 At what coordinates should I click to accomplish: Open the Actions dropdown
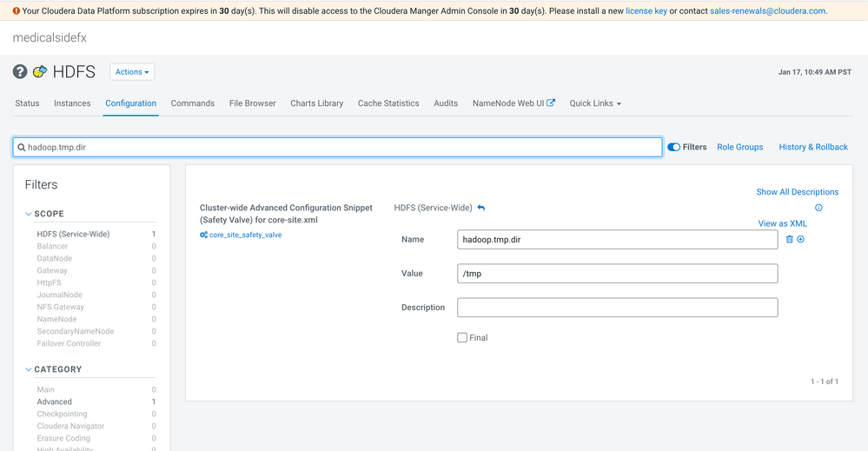pos(132,72)
